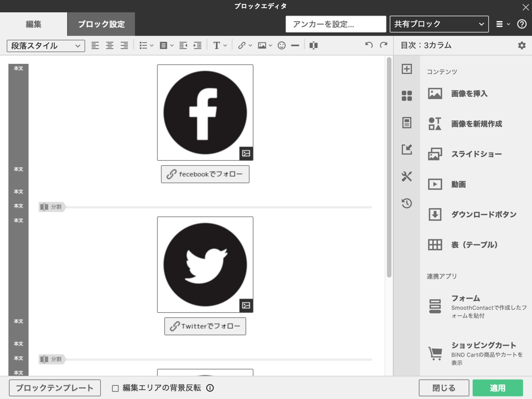Insert column split icon

tap(314, 45)
